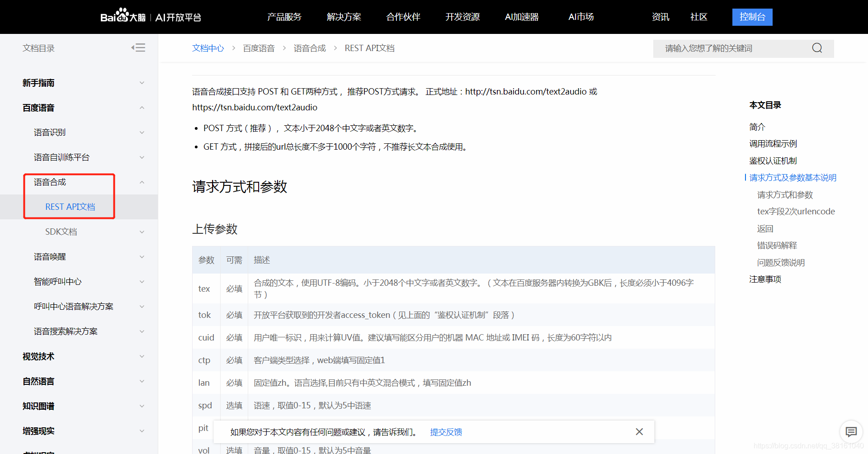Click the 上传参数 heading

point(215,229)
